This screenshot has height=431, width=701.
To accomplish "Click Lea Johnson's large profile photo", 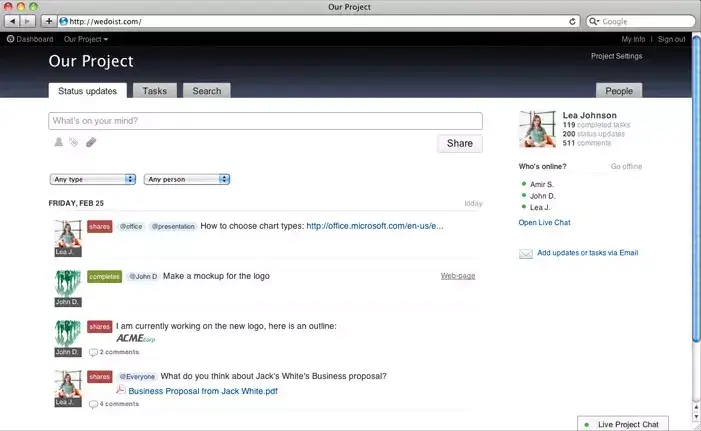I will 537,129.
